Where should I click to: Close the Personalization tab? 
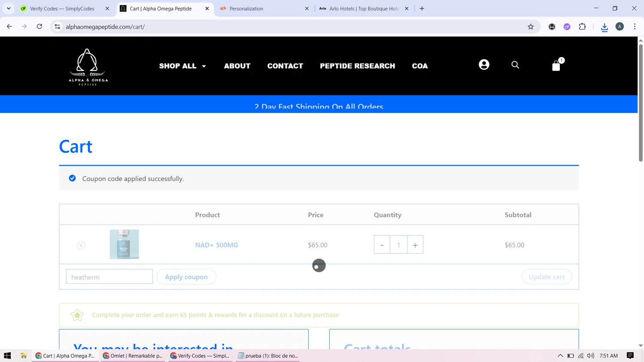tap(307, 9)
